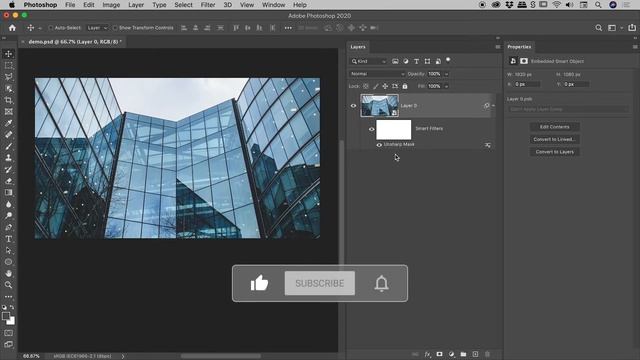The width and height of the screenshot is (640, 360).
Task: Create a new adjustment layer
Action: [x=451, y=354]
